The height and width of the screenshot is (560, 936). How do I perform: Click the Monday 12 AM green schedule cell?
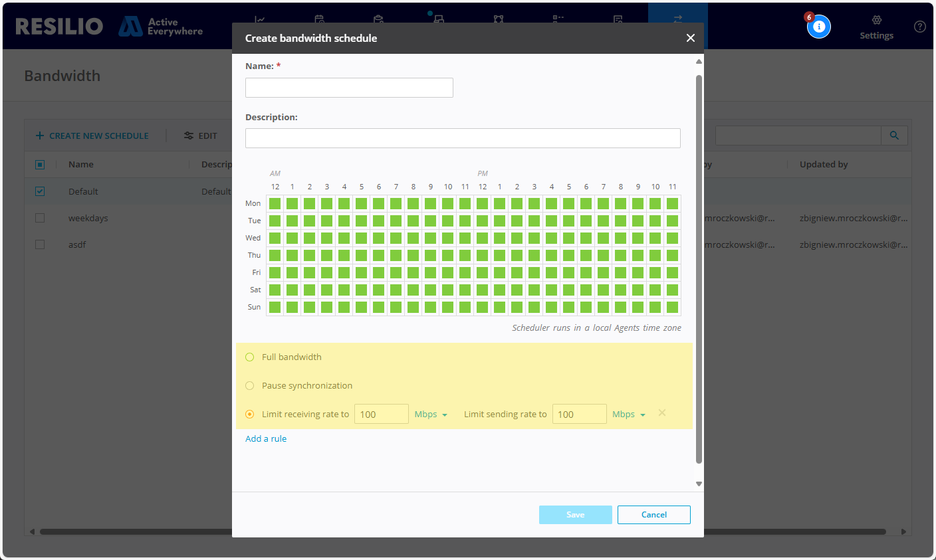(275, 204)
